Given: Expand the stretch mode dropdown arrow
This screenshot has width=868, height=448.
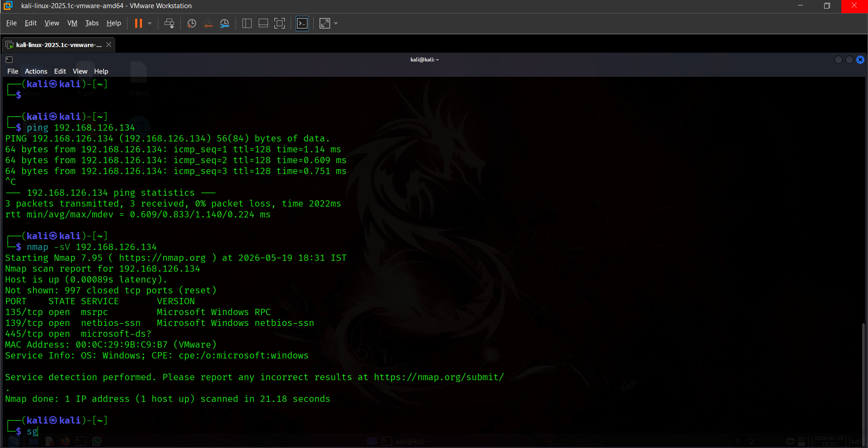Looking at the screenshot, I should pos(336,24).
